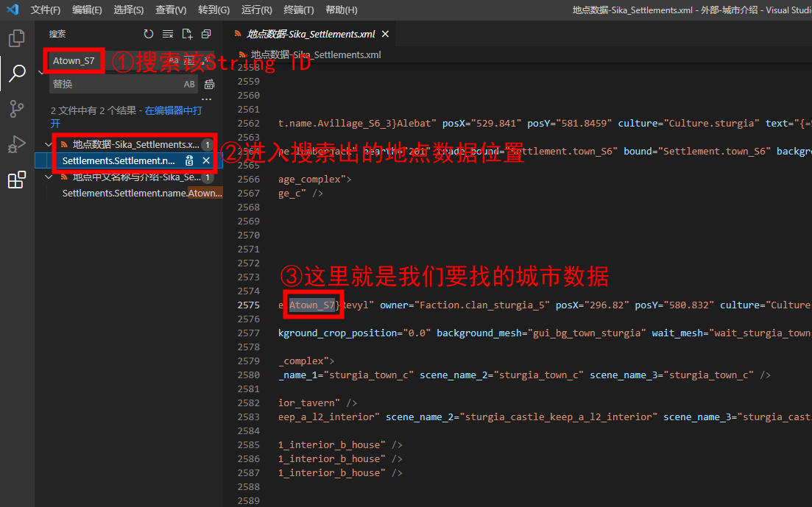Clear the search results
Viewport: 812px width, 507px height.
pyautogui.click(x=168, y=34)
